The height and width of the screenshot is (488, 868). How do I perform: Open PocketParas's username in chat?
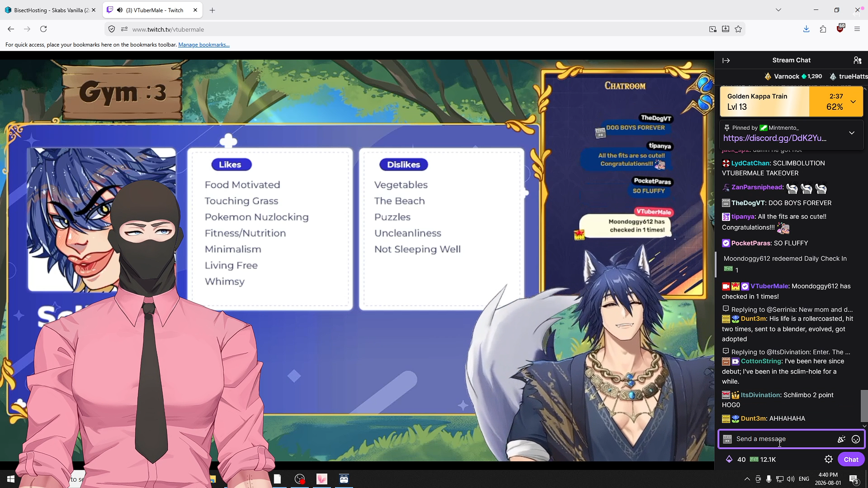[x=751, y=243]
